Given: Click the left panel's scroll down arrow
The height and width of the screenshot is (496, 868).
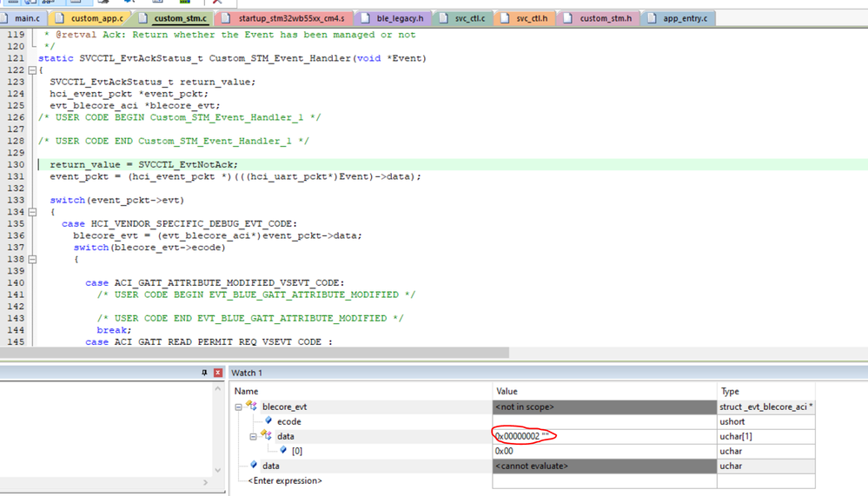Looking at the screenshot, I should point(218,470).
